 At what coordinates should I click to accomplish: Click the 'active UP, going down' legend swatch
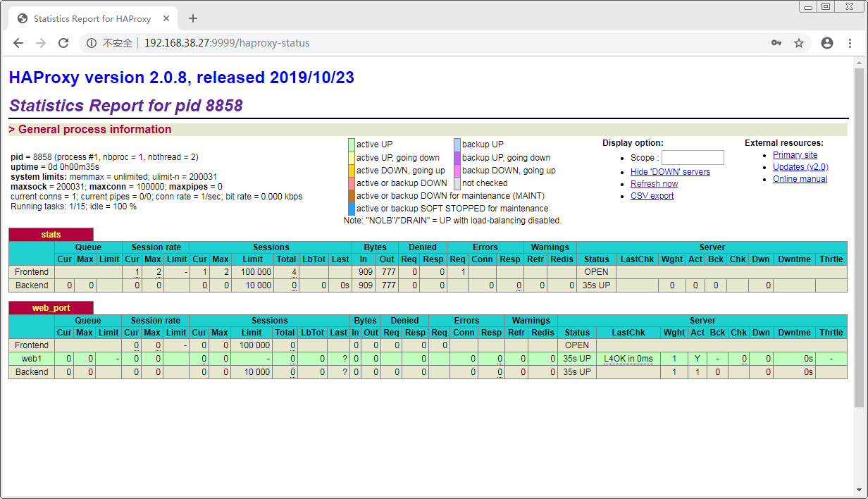pyautogui.click(x=352, y=157)
